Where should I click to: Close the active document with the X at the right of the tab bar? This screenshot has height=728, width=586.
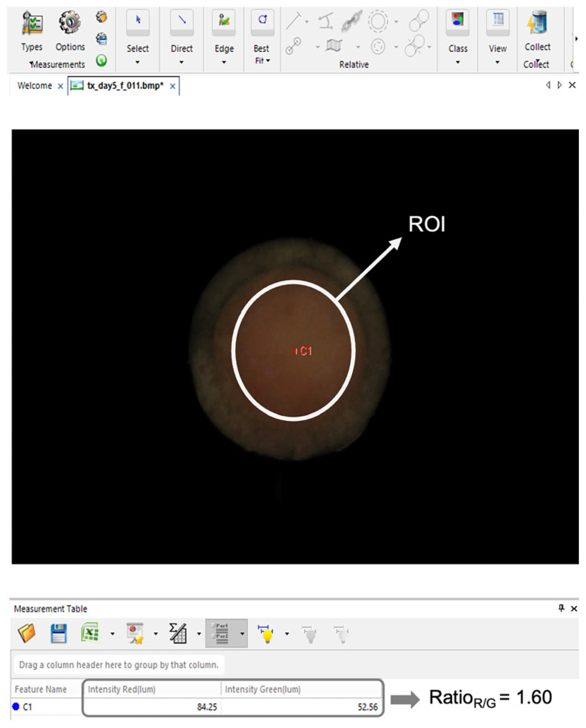click(x=572, y=85)
